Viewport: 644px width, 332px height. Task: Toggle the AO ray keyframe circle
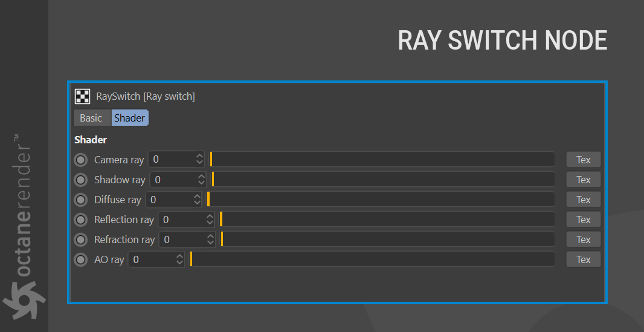click(x=80, y=259)
